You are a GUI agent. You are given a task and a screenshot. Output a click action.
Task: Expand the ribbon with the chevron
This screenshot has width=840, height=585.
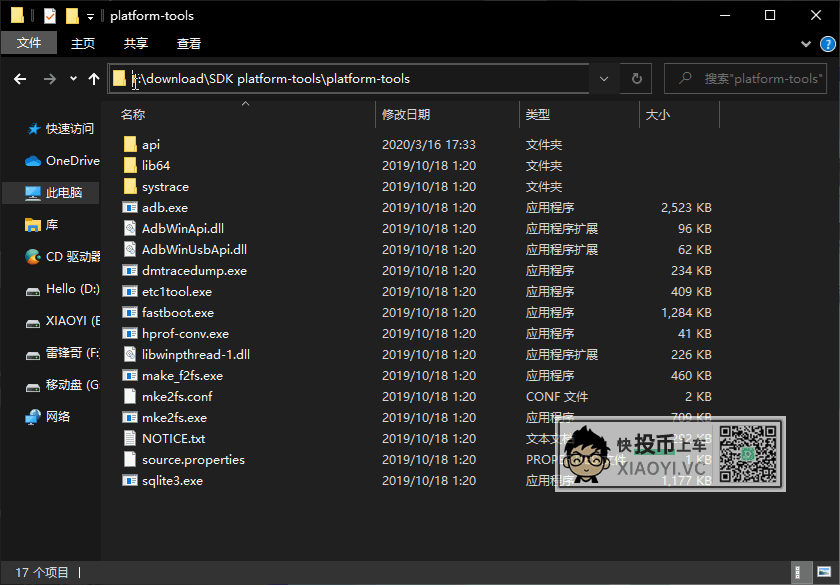pos(806,44)
